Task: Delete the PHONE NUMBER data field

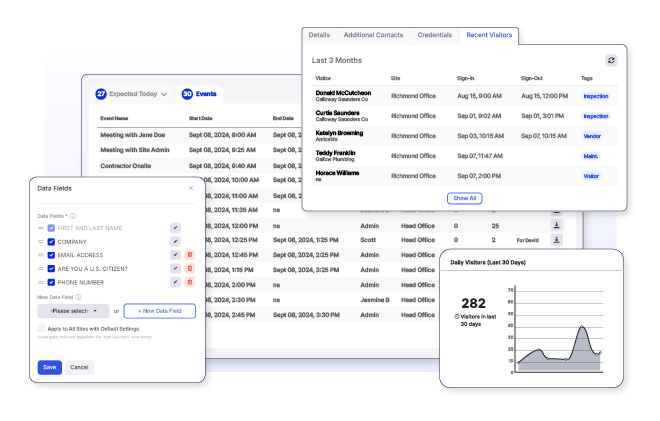Action: click(x=189, y=282)
